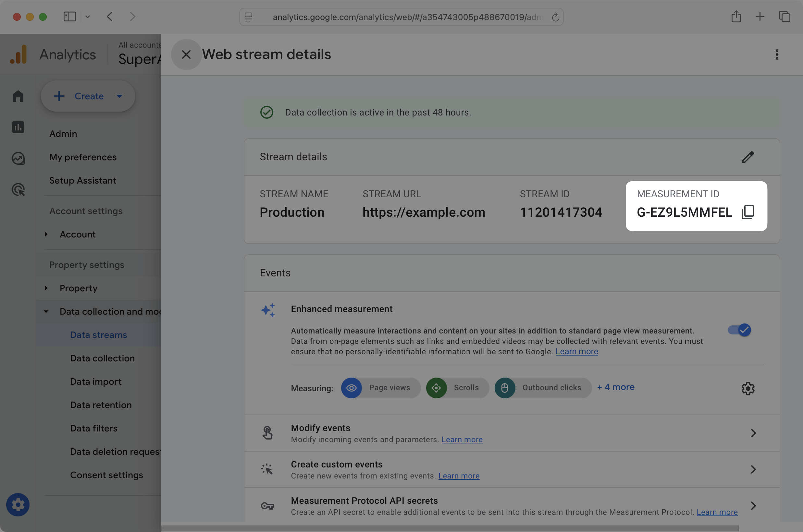
Task: Select Data streams in the sidebar
Action: coord(98,334)
